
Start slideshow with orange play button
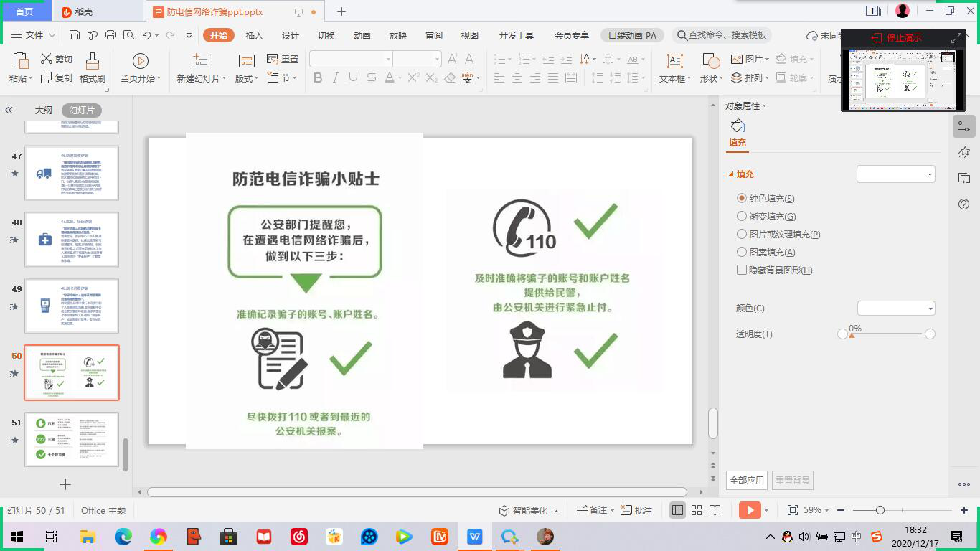[749, 510]
